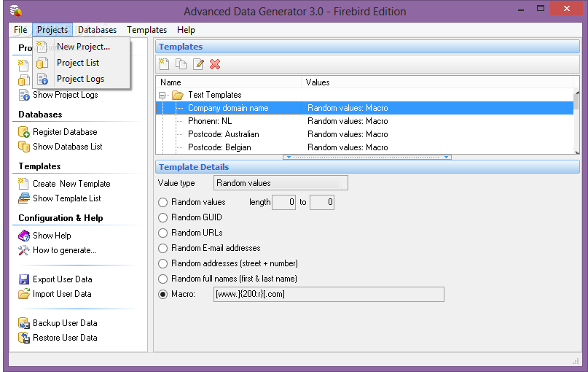Click Restore User Data link

tap(65, 338)
